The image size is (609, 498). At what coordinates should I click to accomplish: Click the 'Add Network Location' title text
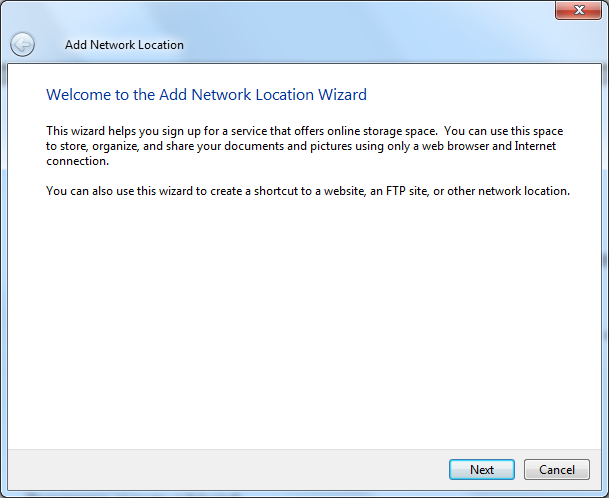(124, 45)
